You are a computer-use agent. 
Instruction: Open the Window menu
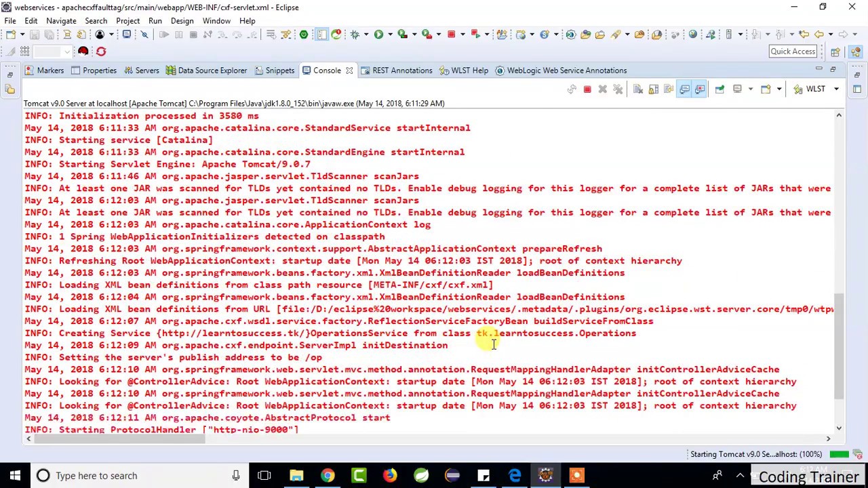tap(216, 20)
